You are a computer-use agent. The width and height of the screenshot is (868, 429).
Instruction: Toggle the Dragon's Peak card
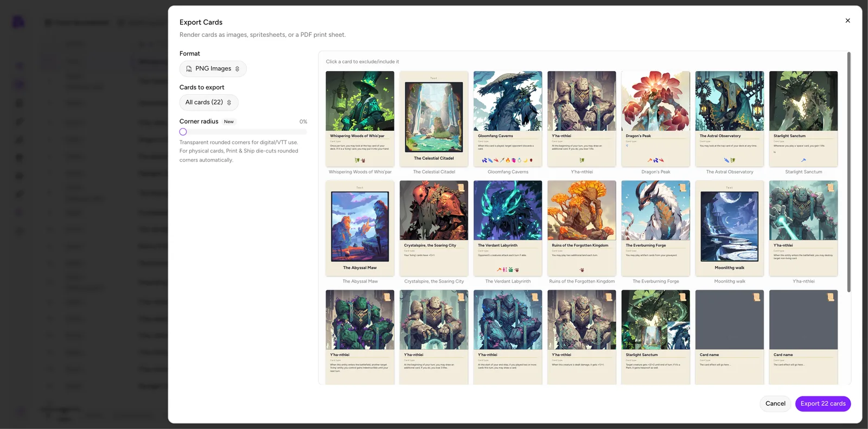point(655,119)
